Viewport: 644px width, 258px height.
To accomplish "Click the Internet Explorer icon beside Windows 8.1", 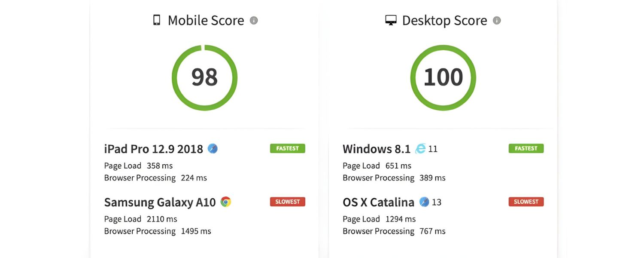I will (x=421, y=149).
